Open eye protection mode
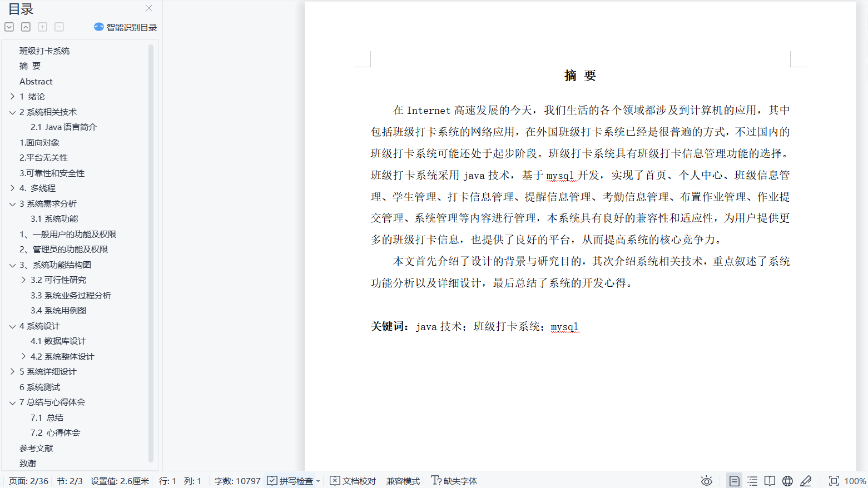868x488 pixels. [x=706, y=481]
